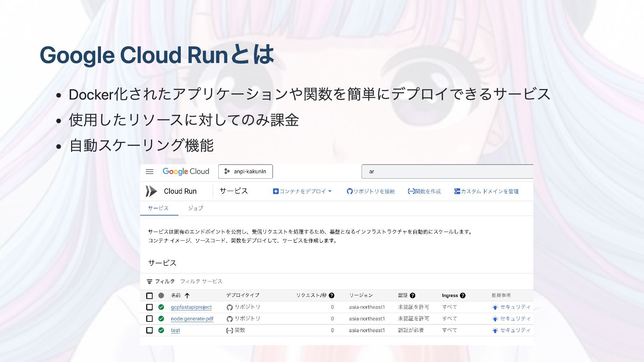Click green status check of test service
The image size is (644, 362).
161,330
